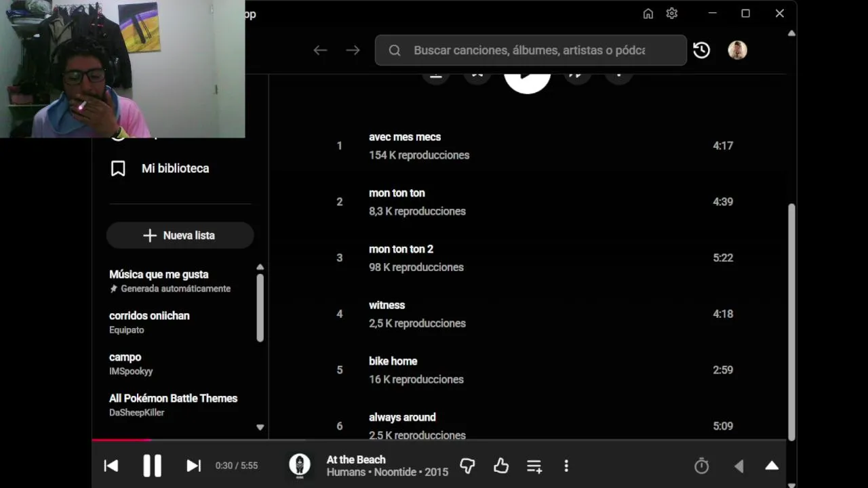Like the current song with thumbs up
Viewport: 868px width, 488px height.
[x=501, y=466]
